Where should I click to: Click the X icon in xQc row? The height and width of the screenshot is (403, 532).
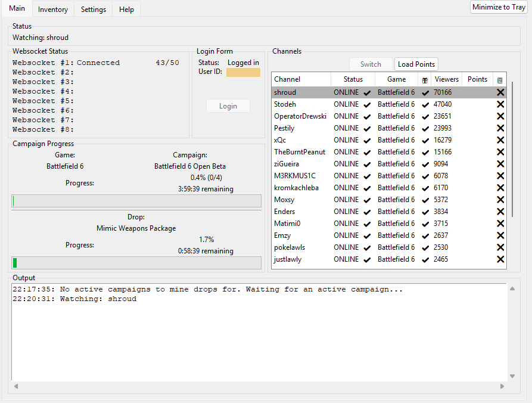[500, 140]
